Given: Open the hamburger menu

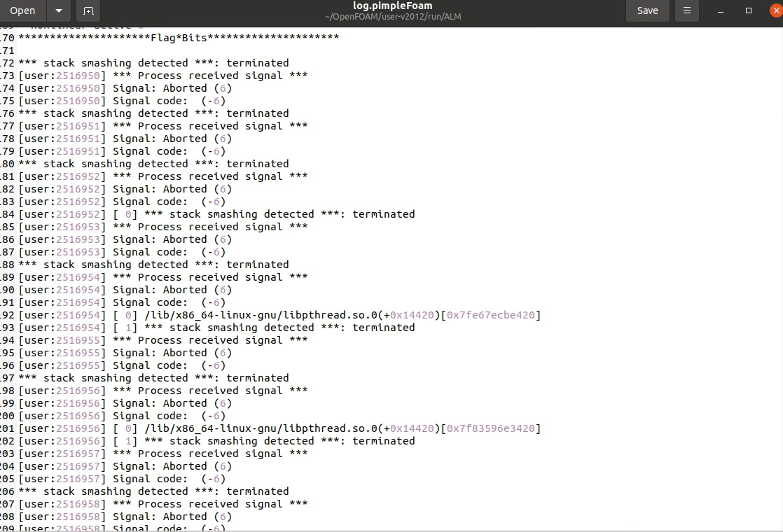Looking at the screenshot, I should click(x=686, y=10).
